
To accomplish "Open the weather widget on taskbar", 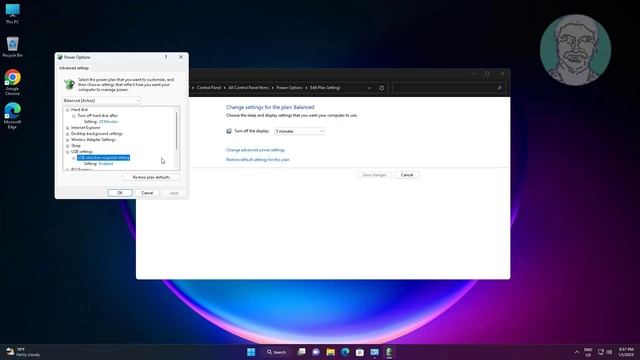I will point(23,352).
